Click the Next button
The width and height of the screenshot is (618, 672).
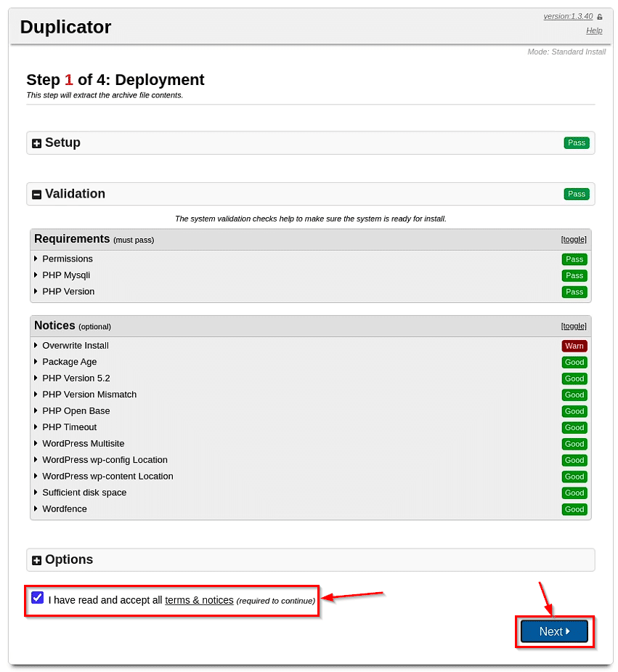554,631
